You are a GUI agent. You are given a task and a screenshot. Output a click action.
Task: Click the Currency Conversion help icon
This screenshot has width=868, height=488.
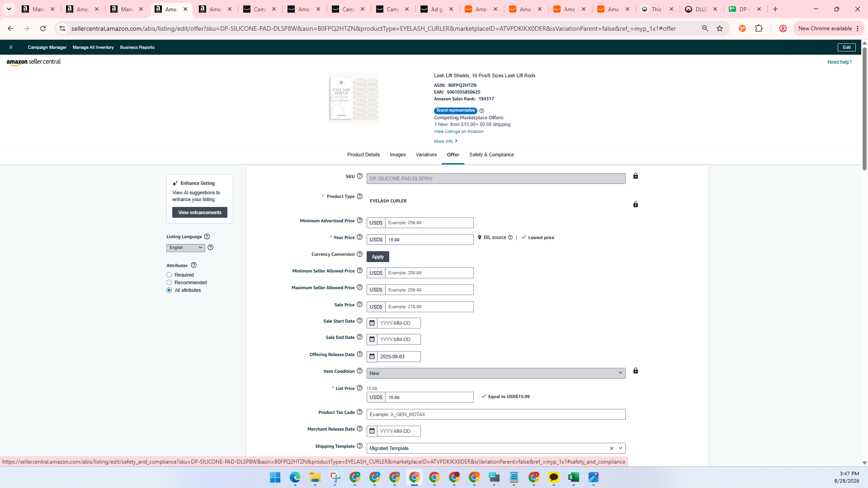coord(359,254)
